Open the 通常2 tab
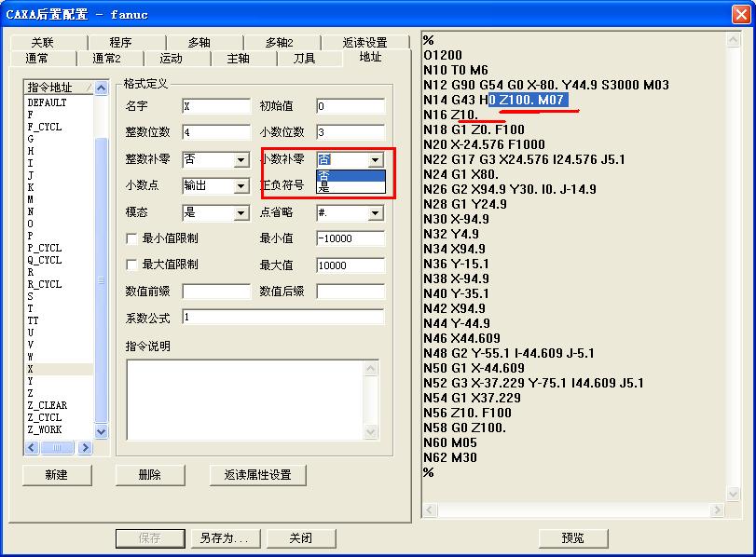 click(x=106, y=59)
